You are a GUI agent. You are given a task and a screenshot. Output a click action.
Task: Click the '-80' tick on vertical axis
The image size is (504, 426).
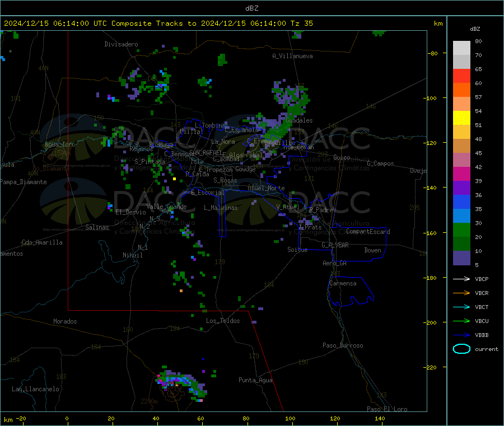(x=433, y=53)
